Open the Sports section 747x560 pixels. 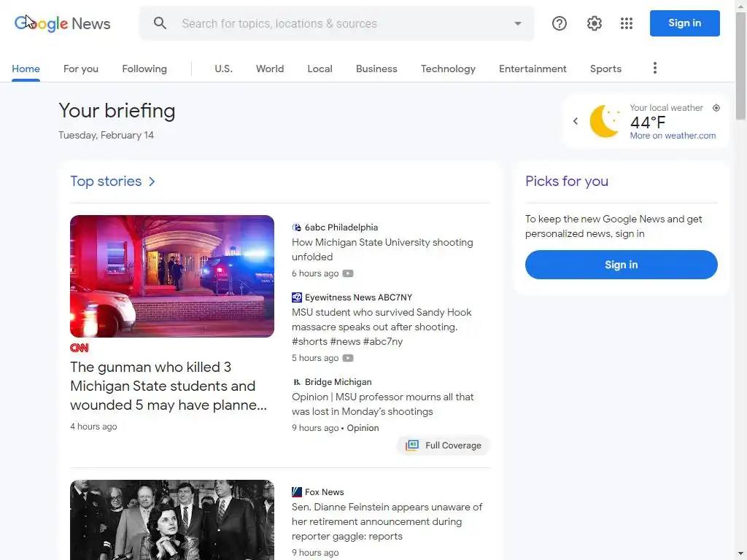(605, 69)
